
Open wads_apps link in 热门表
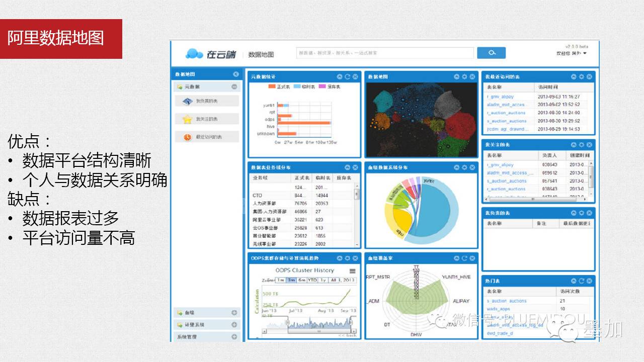[x=498, y=309]
